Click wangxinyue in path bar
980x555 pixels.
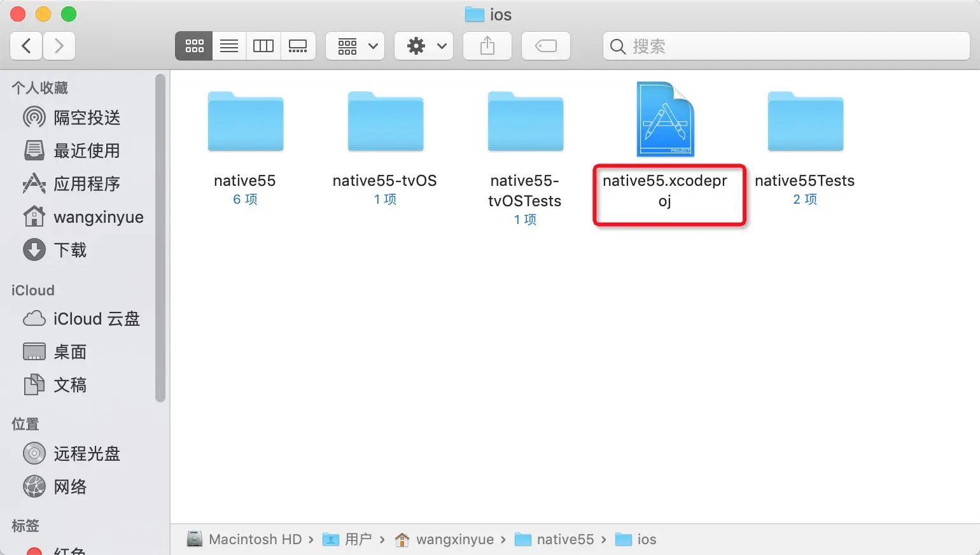click(445, 539)
